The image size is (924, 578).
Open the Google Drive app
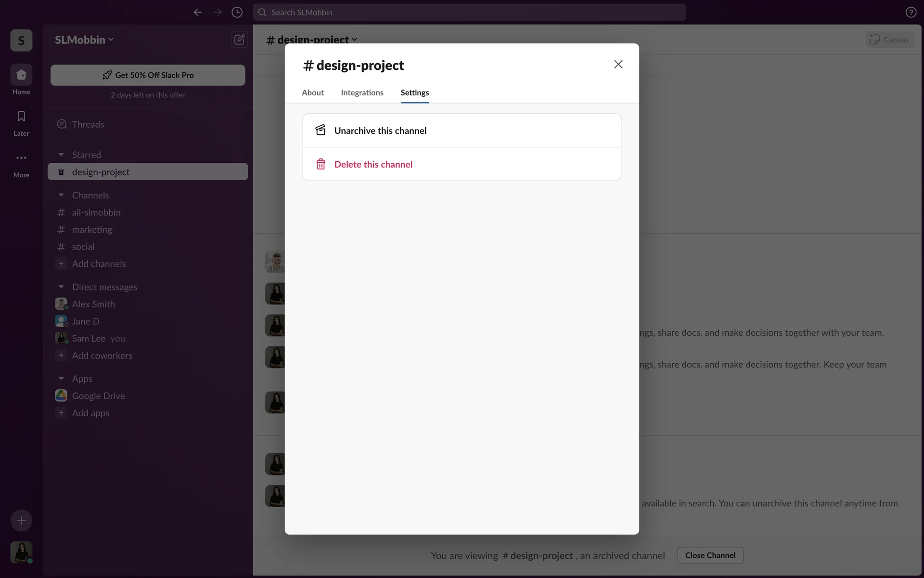click(x=98, y=396)
